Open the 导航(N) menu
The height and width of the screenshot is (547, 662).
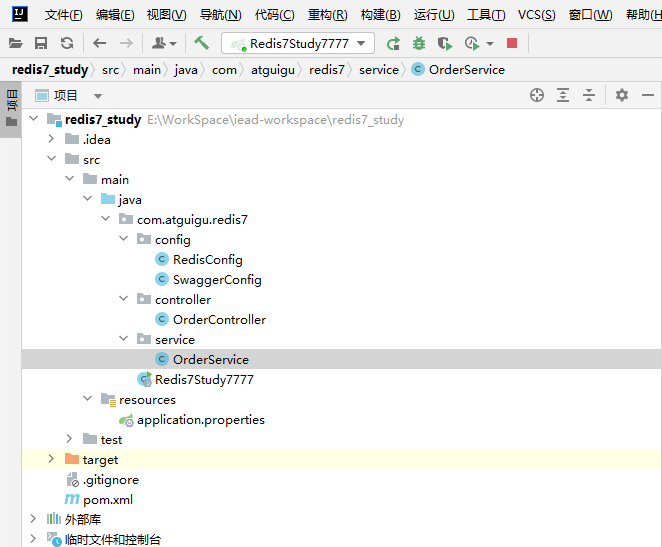[220, 15]
